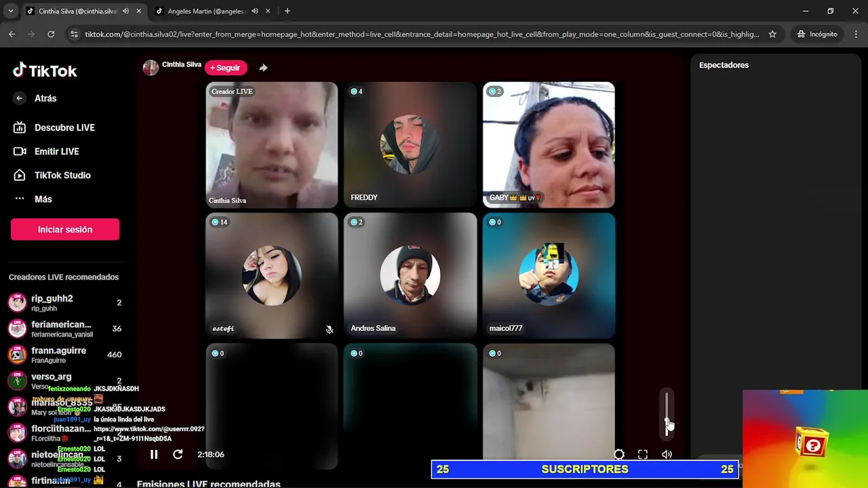Open the Más menu
Image resolution: width=868 pixels, height=488 pixels.
43,199
